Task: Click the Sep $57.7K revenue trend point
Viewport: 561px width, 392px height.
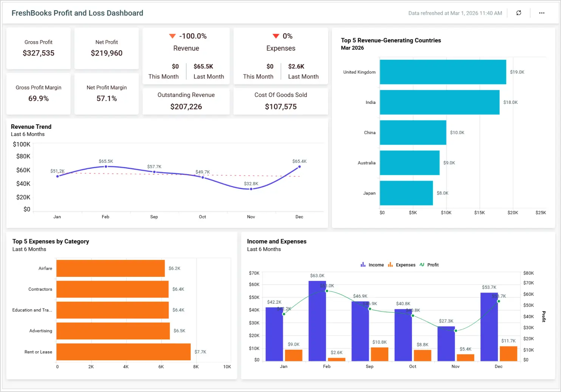Action: point(154,172)
